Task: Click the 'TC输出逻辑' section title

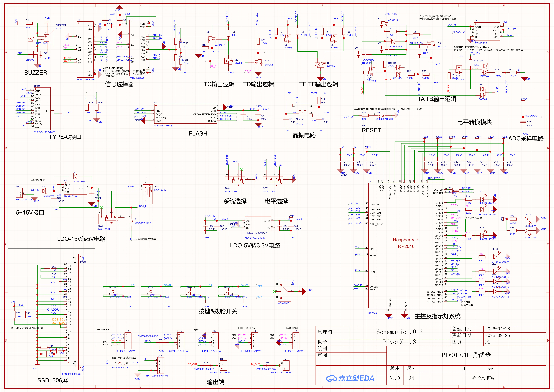Action: (x=219, y=84)
